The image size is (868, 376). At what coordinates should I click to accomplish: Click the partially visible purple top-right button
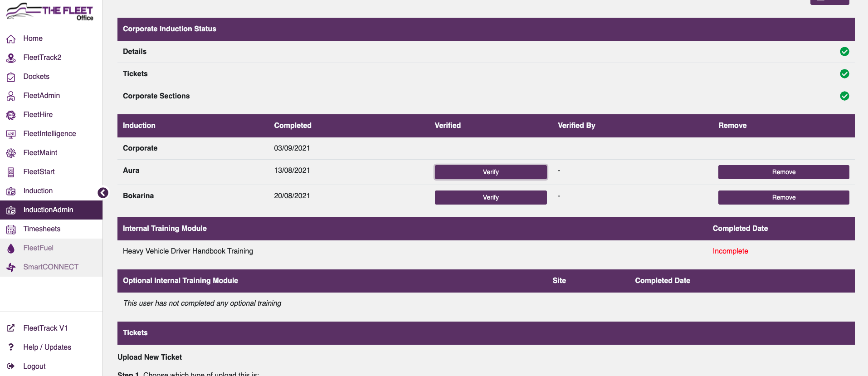(x=830, y=2)
